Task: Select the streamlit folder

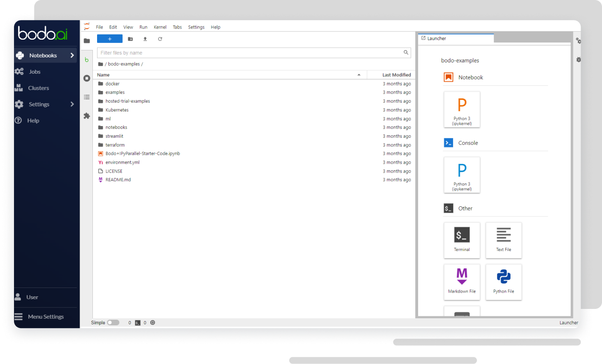Action: (x=254, y=136)
